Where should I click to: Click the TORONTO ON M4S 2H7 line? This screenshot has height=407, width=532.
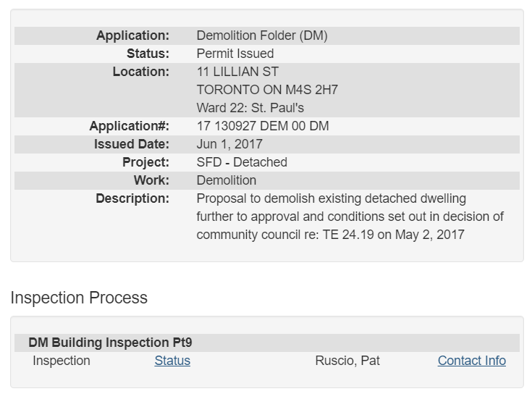[267, 90]
